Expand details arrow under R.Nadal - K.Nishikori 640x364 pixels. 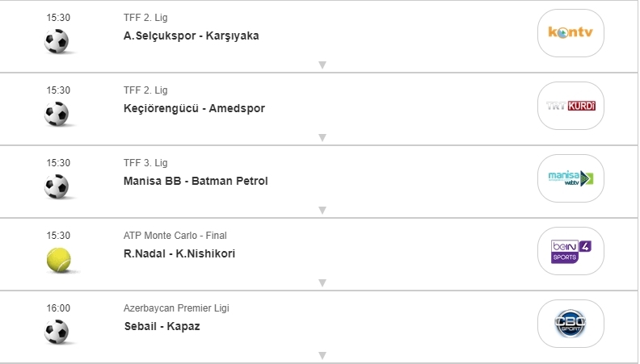[x=322, y=283]
